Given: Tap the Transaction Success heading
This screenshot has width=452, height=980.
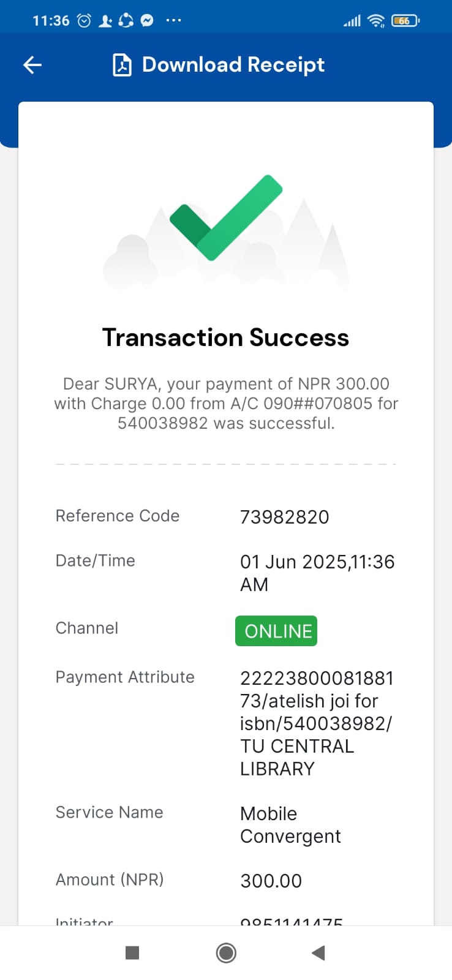Looking at the screenshot, I should coord(225,337).
